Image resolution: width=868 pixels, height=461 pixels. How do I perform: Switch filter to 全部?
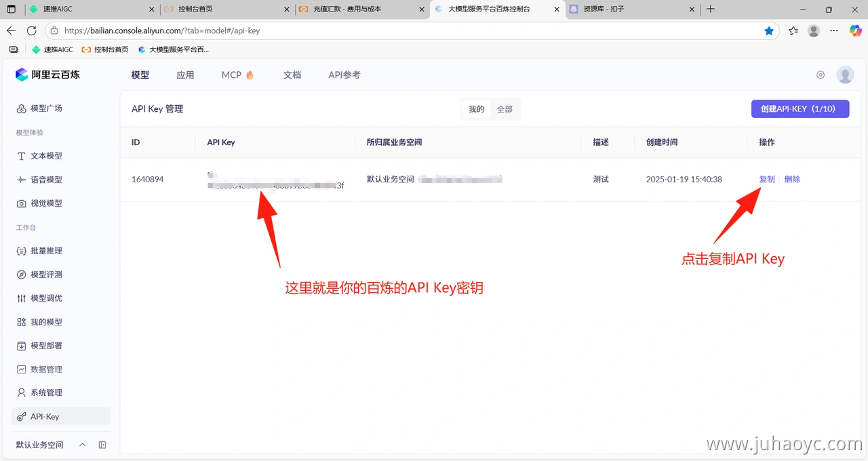(505, 109)
